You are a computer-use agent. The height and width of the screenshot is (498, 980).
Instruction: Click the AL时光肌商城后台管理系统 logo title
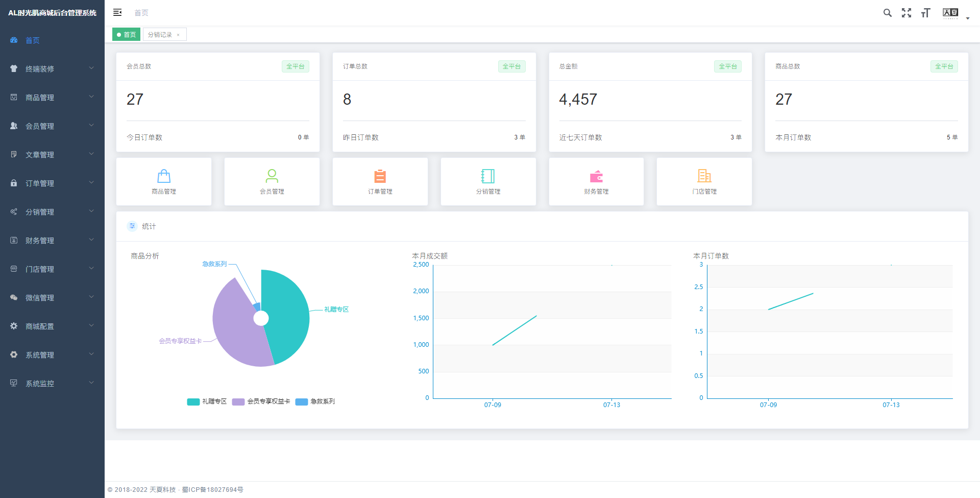click(x=52, y=13)
